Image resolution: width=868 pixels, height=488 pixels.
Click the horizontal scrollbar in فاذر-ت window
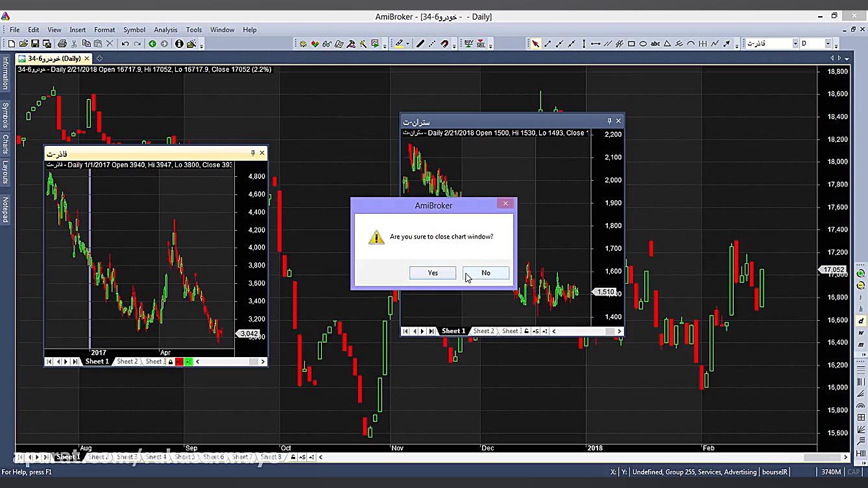coord(230,362)
